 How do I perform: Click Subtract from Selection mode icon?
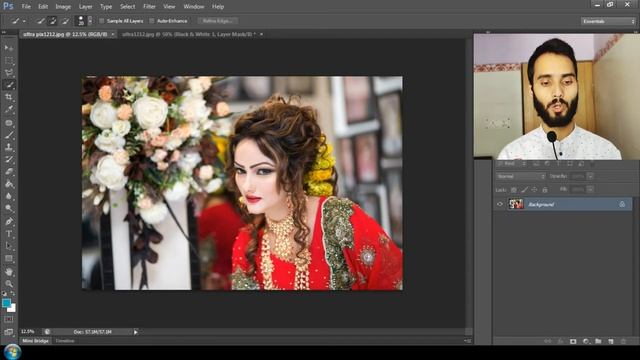tap(65, 21)
